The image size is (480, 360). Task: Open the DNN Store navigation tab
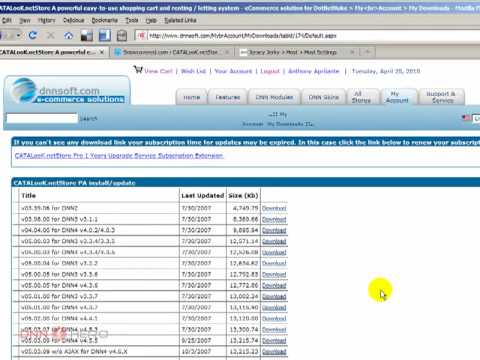tap(323, 97)
